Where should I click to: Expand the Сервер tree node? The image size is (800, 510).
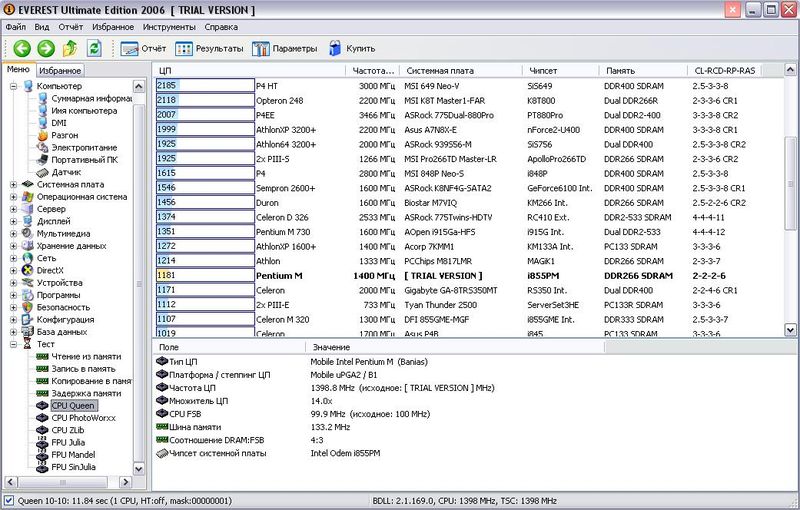(x=14, y=209)
